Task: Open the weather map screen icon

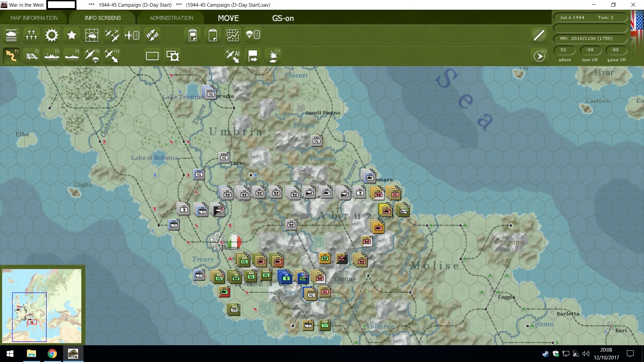Action: [x=92, y=35]
